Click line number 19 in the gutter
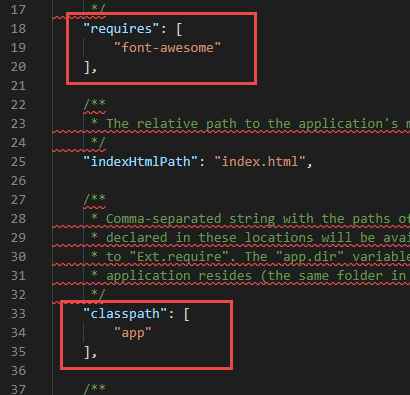Viewport: 410px width, 395px height. coord(18,48)
